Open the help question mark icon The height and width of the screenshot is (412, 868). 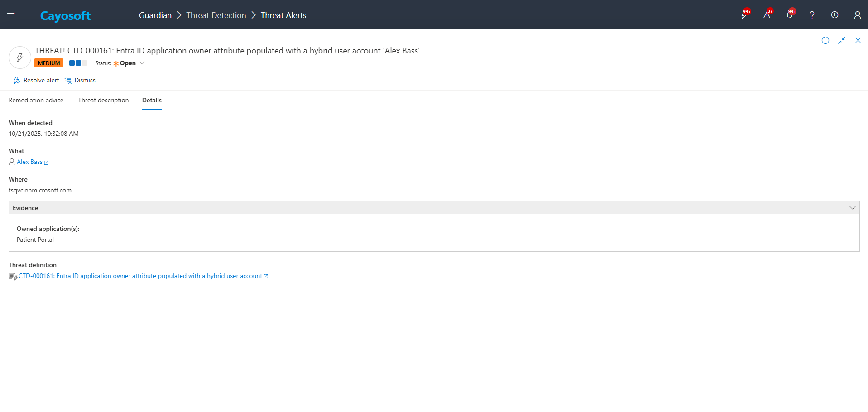click(x=812, y=15)
